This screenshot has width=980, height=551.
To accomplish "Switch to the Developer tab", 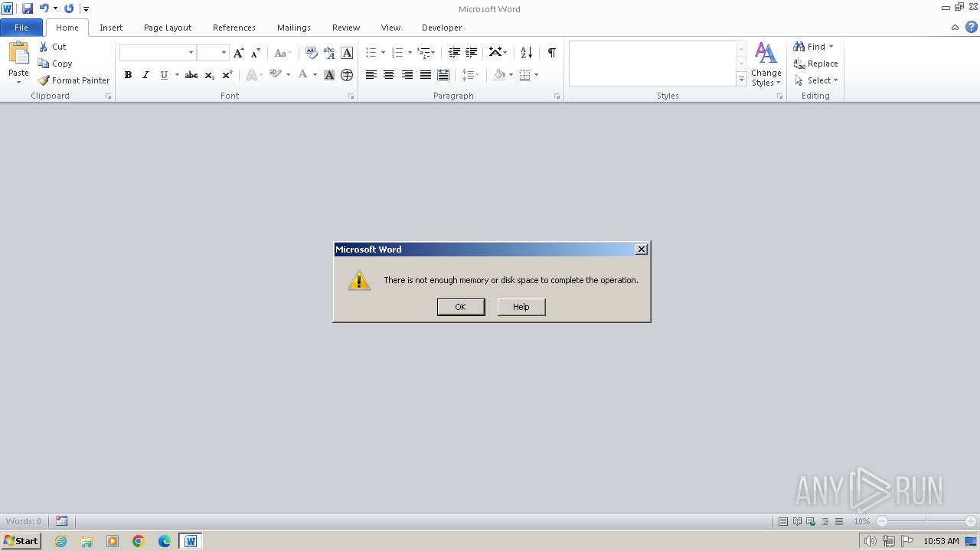I will pos(442,28).
